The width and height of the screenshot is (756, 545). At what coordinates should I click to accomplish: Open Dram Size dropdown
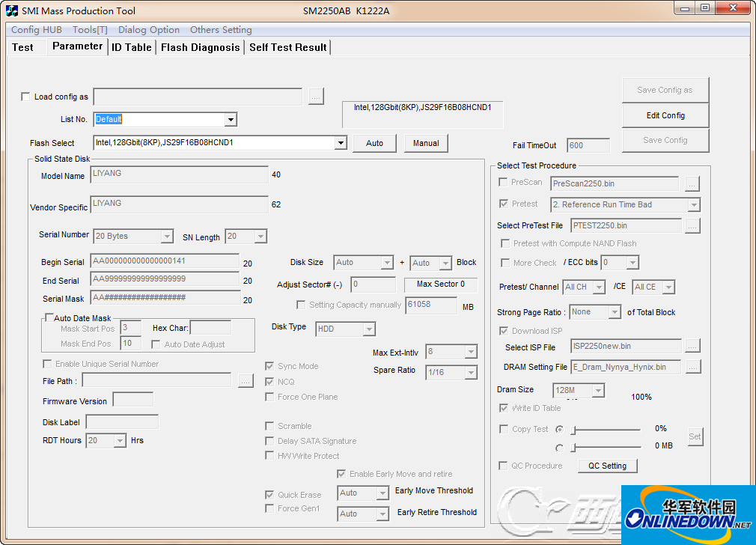(x=598, y=390)
